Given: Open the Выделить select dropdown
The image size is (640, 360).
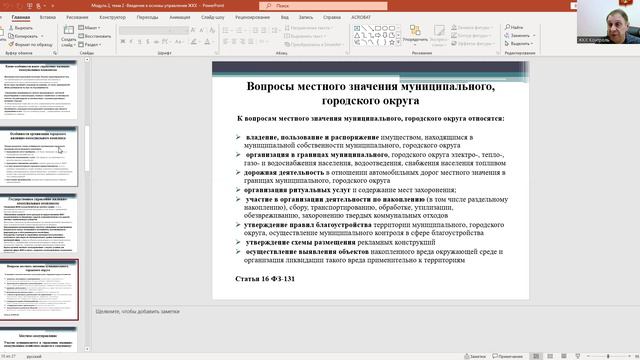Looking at the screenshot, I should (x=519, y=43).
